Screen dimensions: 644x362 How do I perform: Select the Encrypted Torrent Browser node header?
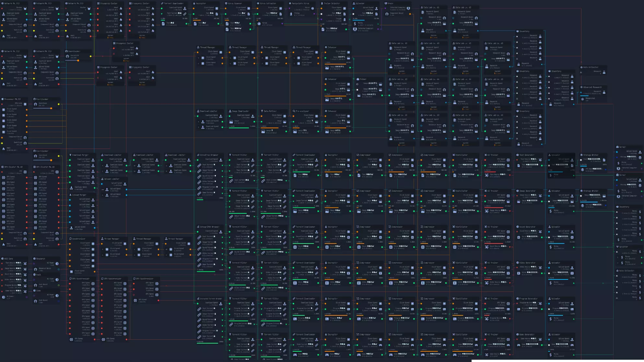click(x=211, y=299)
